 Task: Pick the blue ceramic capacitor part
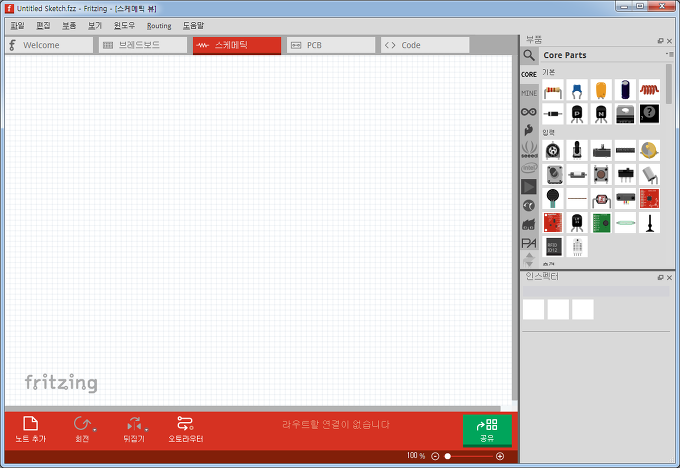pos(577,90)
